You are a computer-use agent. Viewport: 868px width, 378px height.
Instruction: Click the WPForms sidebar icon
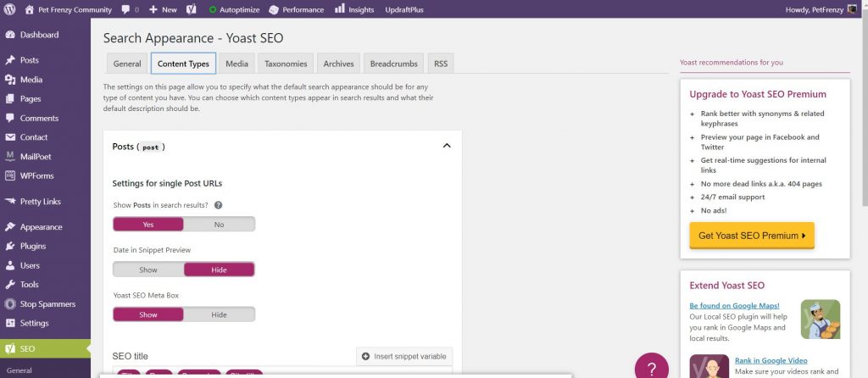coord(10,175)
